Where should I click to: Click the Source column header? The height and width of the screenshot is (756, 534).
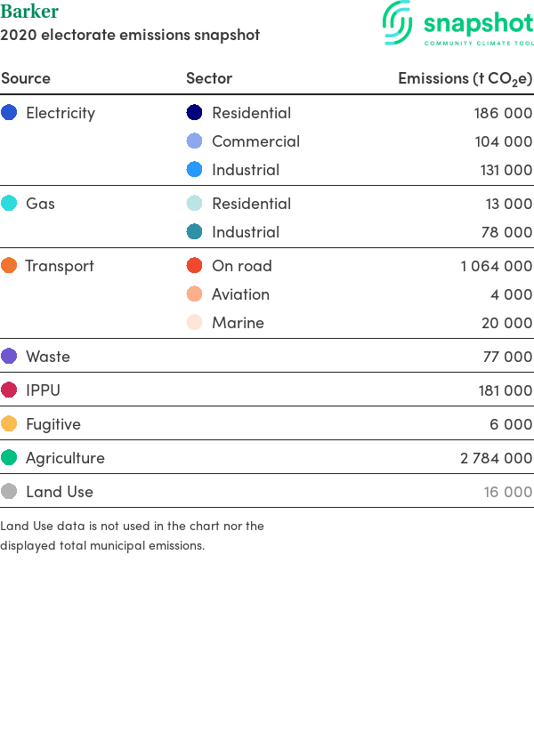tap(26, 78)
